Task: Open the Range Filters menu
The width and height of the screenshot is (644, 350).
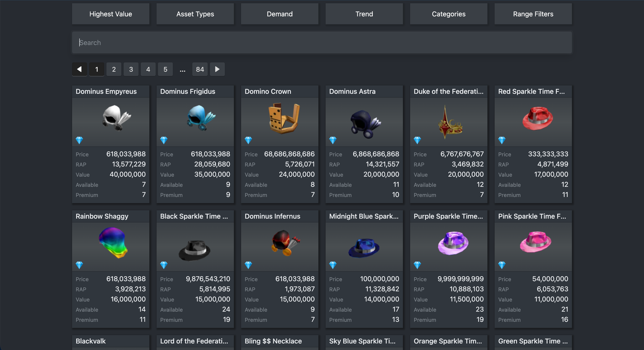Action: 533,14
